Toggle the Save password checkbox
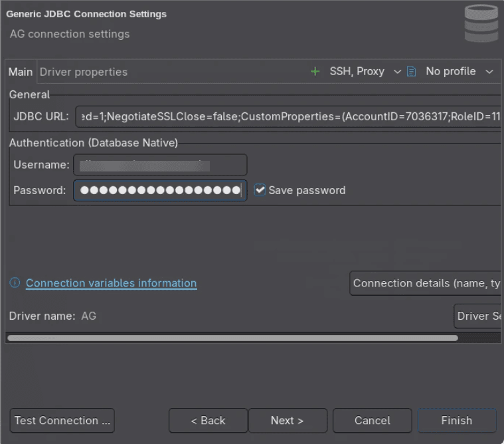The image size is (504, 444). (x=260, y=190)
